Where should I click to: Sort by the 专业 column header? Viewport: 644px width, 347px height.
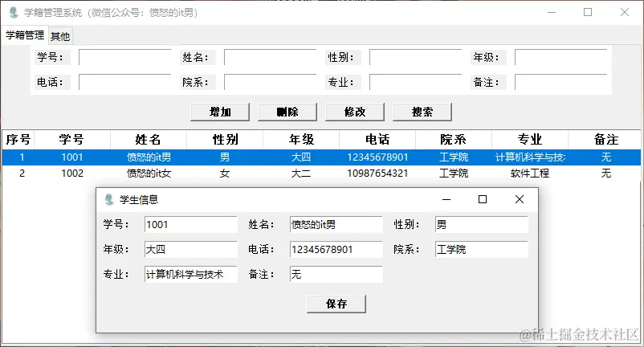coord(530,140)
